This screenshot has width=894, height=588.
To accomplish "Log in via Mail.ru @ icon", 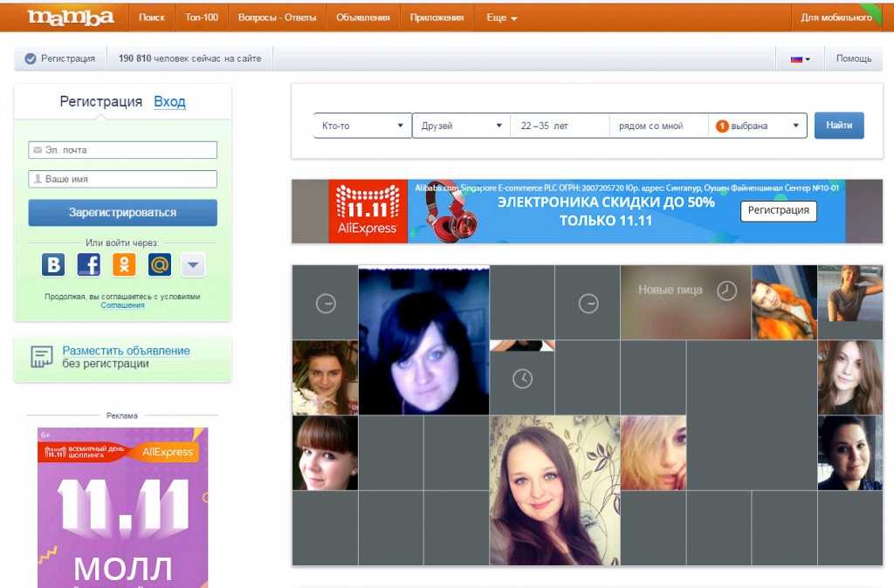I will [x=159, y=265].
